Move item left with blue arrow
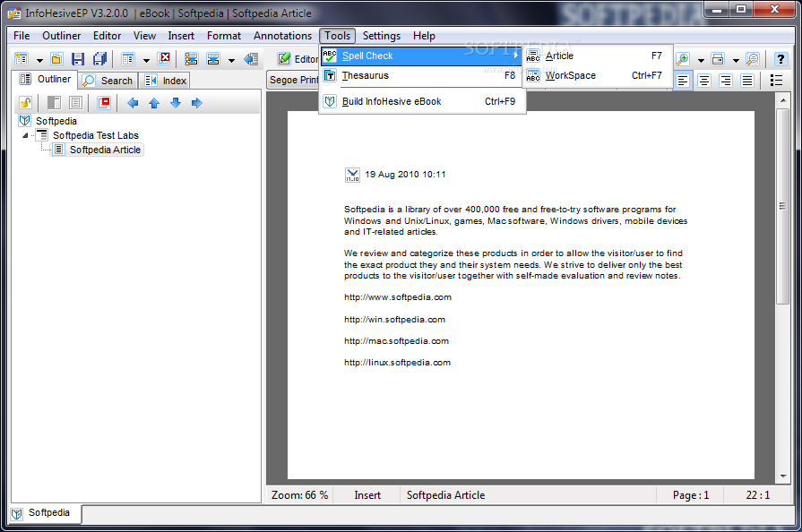Image resolution: width=802 pixels, height=532 pixels. click(133, 103)
